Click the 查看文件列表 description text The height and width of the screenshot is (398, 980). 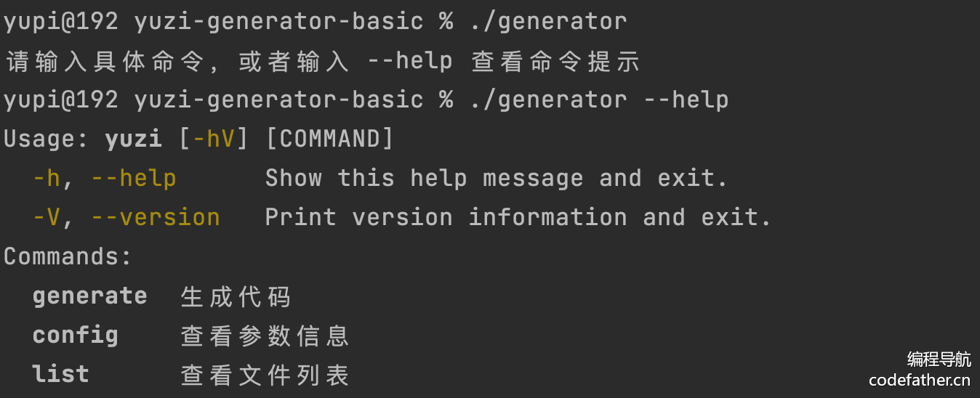(265, 374)
